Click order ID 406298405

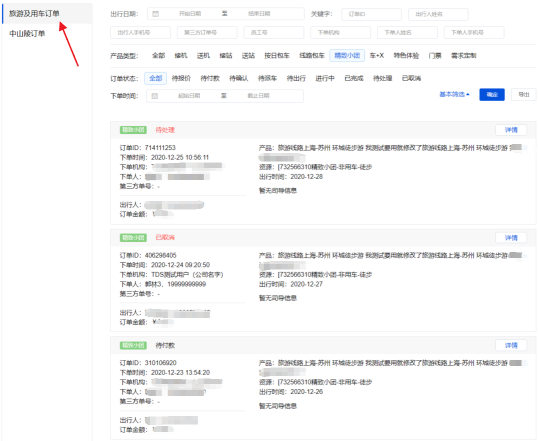tap(161, 255)
